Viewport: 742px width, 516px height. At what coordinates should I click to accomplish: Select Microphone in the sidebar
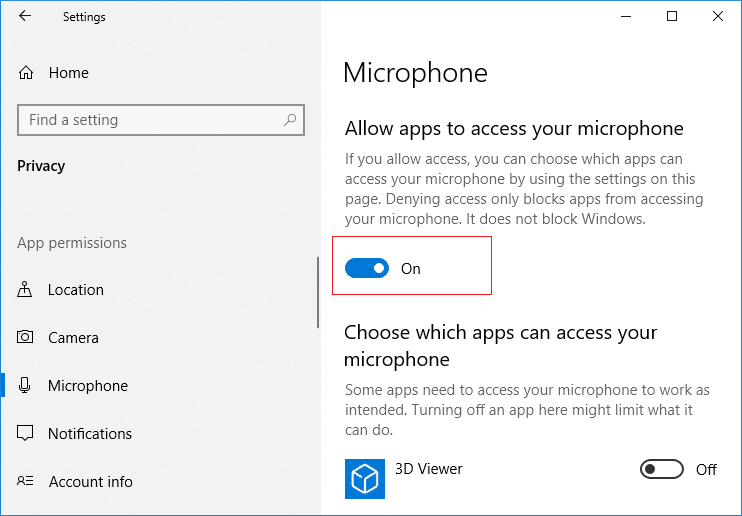click(88, 385)
